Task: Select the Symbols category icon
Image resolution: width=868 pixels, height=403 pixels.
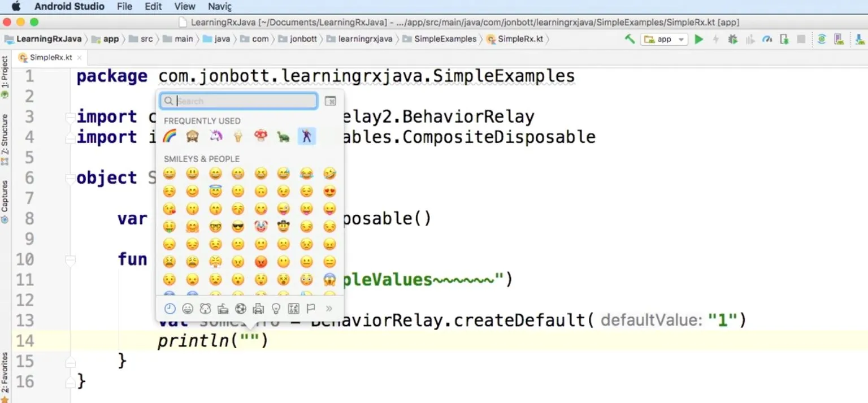Action: click(x=293, y=309)
